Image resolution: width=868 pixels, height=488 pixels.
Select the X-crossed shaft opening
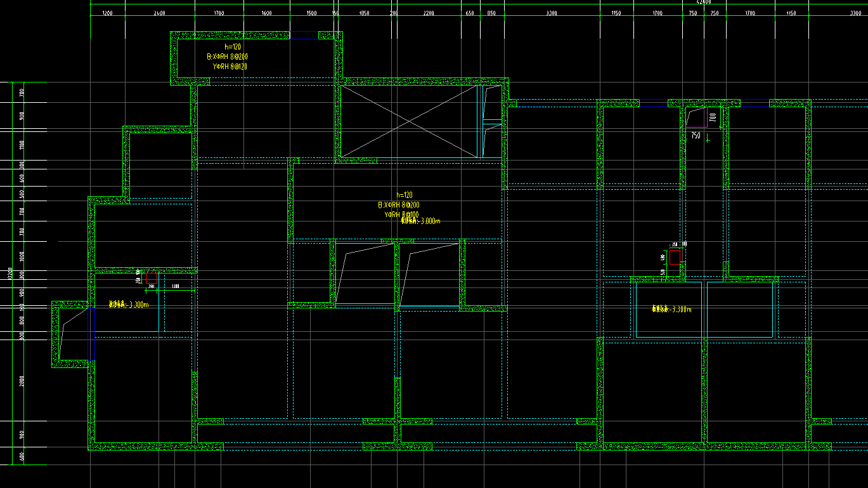click(409, 121)
